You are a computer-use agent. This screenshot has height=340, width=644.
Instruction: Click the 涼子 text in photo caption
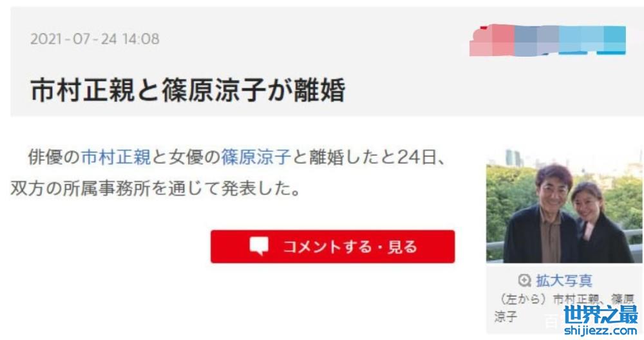[506, 316]
